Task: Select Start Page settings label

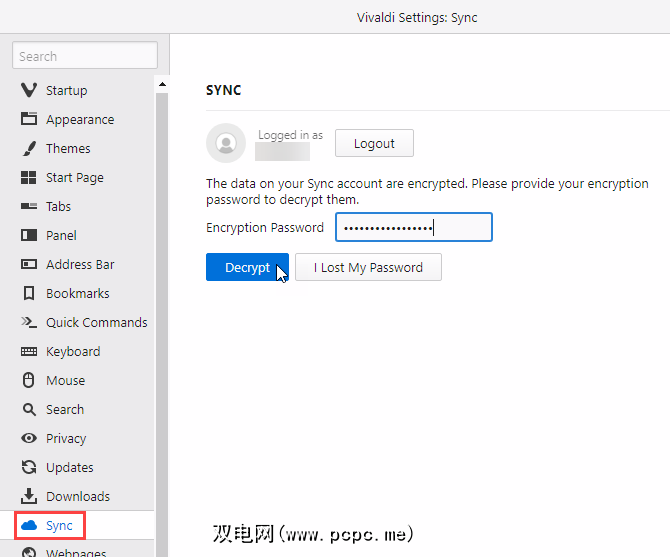Action: [x=75, y=177]
